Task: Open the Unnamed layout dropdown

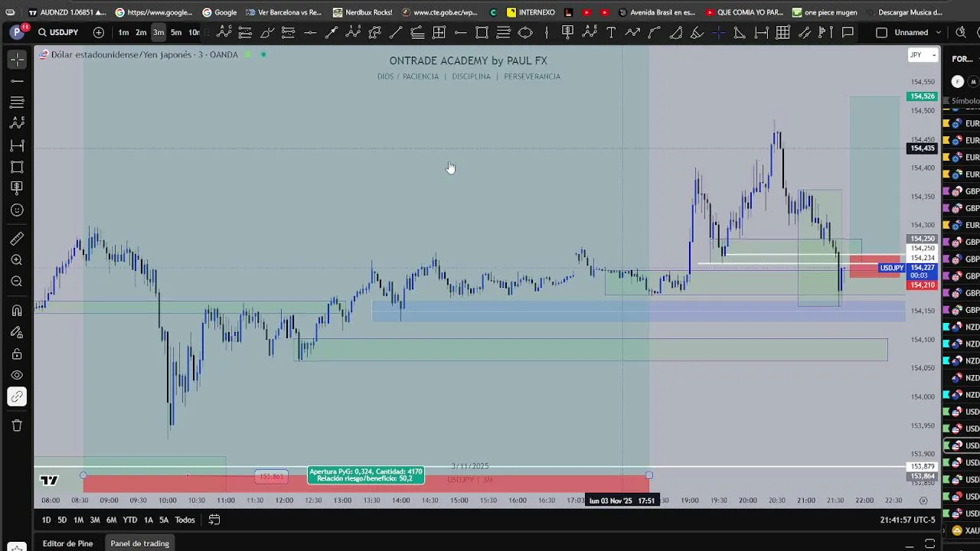Action: click(910, 32)
